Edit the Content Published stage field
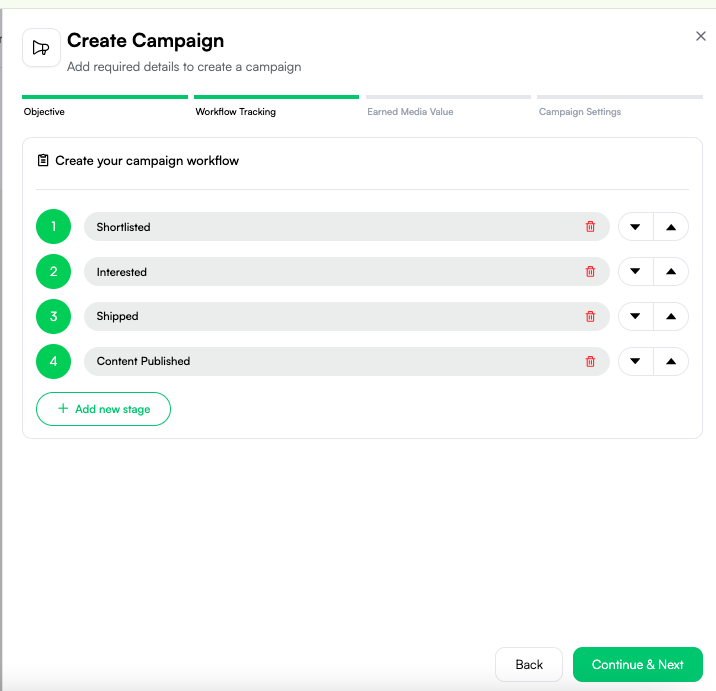Image resolution: width=716 pixels, height=691 pixels. pyautogui.click(x=347, y=361)
